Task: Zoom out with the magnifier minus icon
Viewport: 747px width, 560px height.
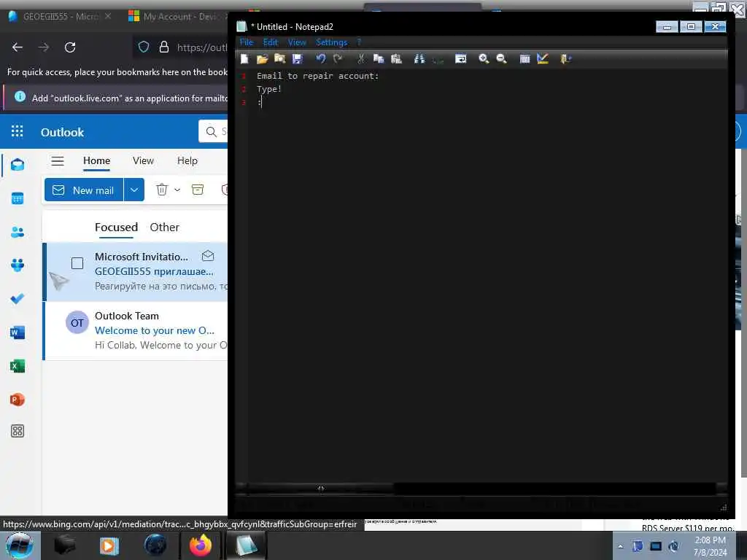Action: (501, 58)
